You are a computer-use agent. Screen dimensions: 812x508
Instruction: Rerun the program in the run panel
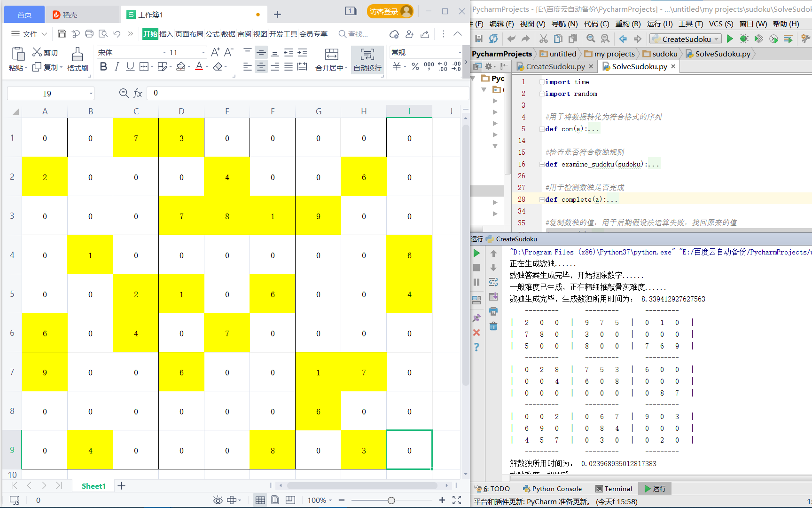pos(476,253)
